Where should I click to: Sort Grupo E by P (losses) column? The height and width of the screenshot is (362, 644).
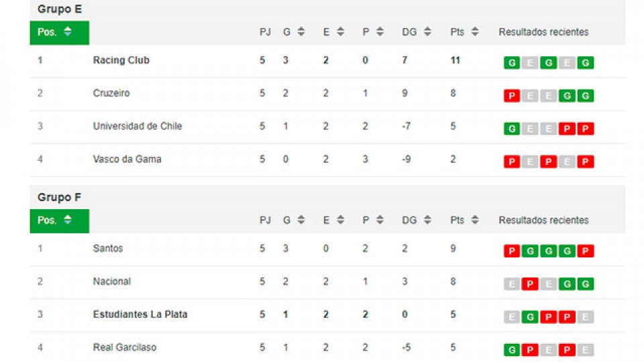pyautogui.click(x=380, y=32)
